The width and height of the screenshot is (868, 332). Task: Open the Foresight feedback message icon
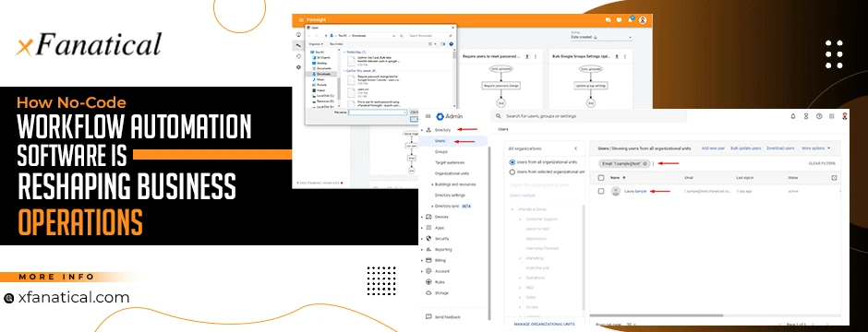pos(620,20)
